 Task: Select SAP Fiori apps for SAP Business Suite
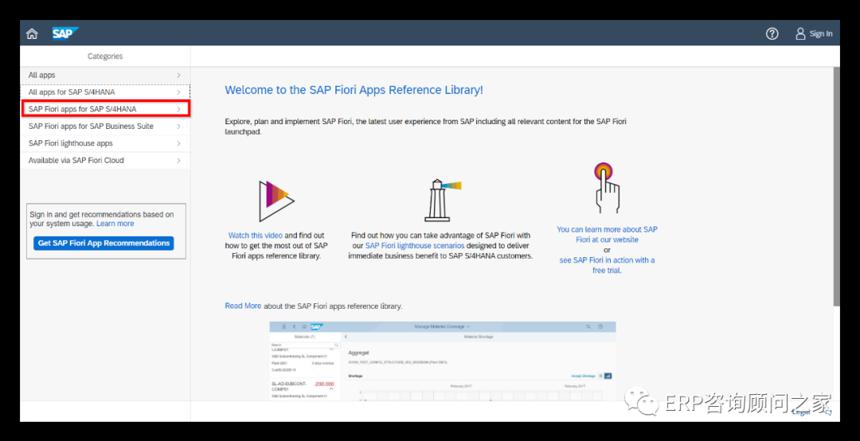[105, 126]
